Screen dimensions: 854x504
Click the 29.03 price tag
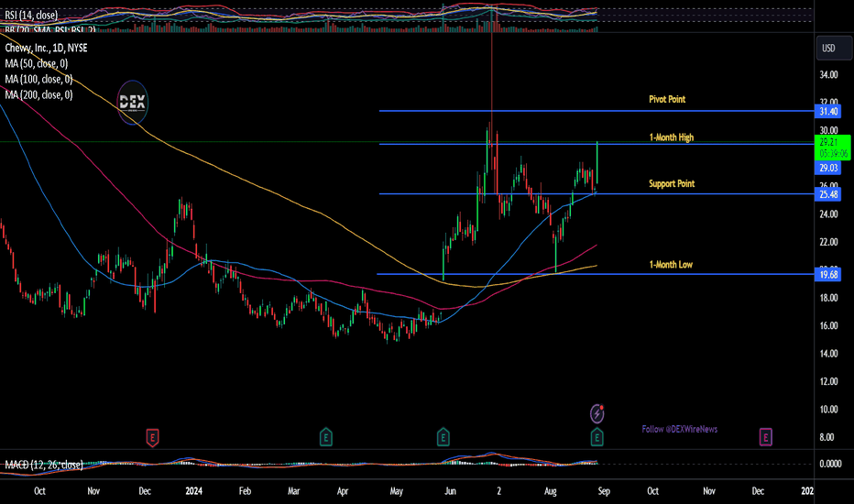[827, 168]
